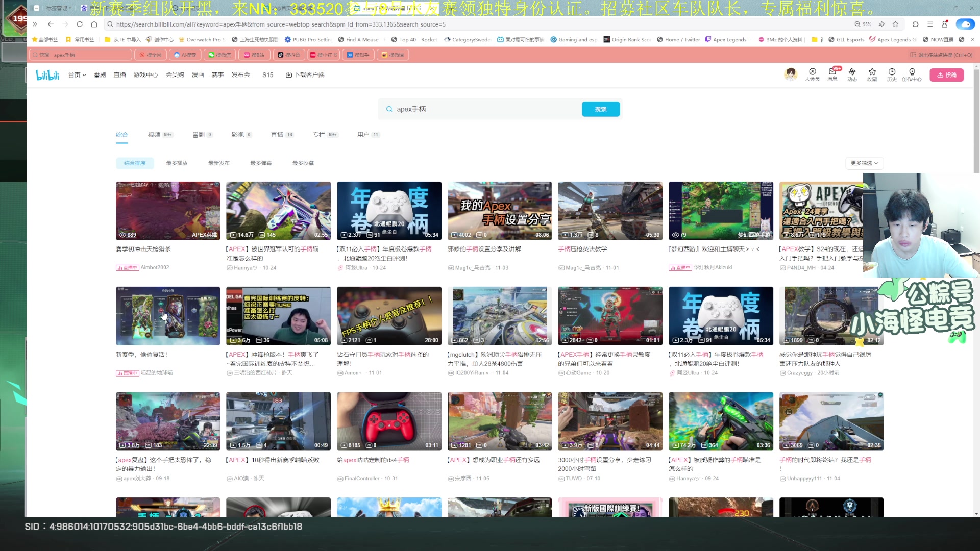
Task: Switch to the 直播 results tab
Action: point(277,135)
